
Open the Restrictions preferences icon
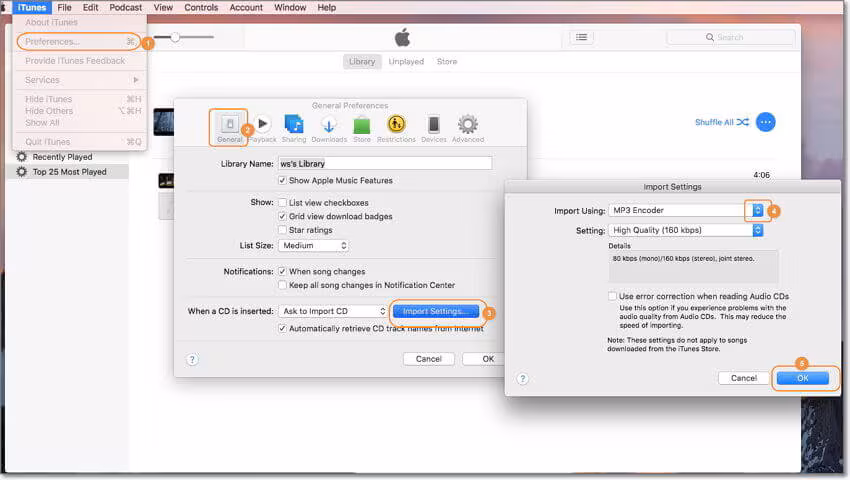click(396, 128)
